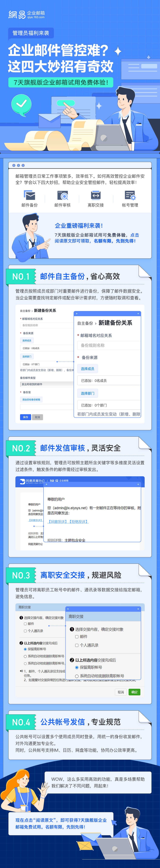
Task: Open the 帐号管理 gear icon
Action: tap(130, 195)
